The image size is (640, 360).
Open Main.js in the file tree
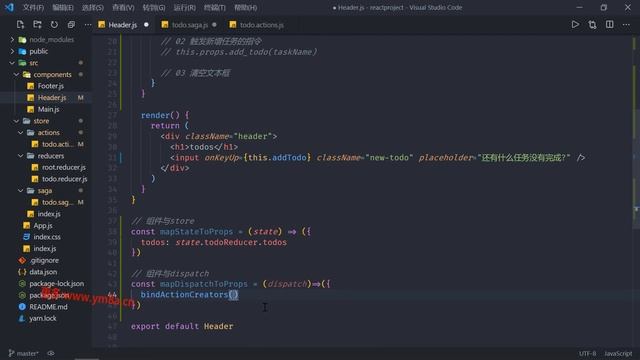pos(48,109)
